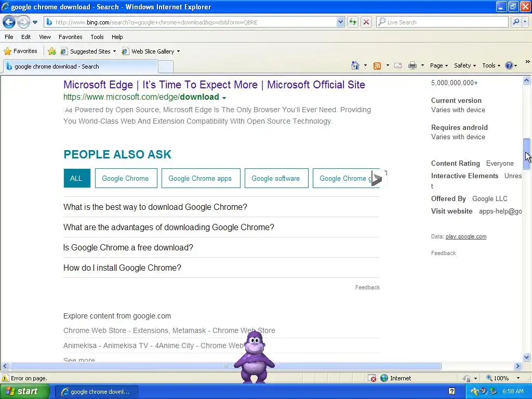The image size is (532, 399).
Task: Select the Google Chrome filter button
Action: point(126,178)
